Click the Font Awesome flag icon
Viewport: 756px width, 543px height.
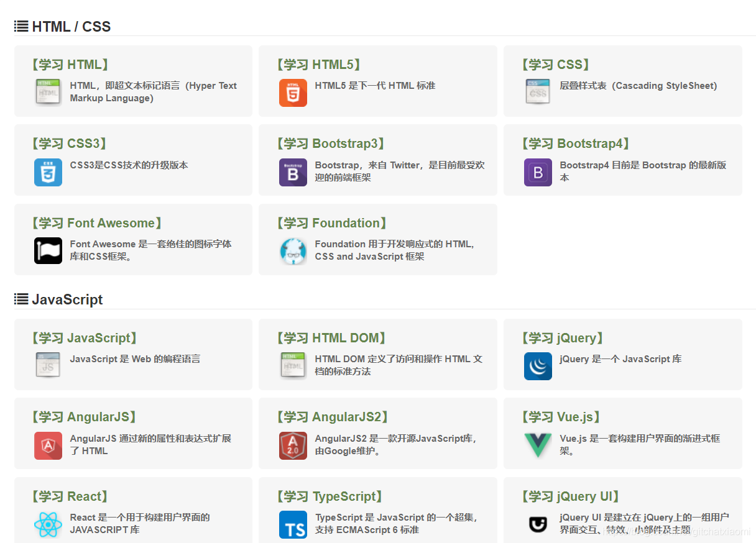48,251
